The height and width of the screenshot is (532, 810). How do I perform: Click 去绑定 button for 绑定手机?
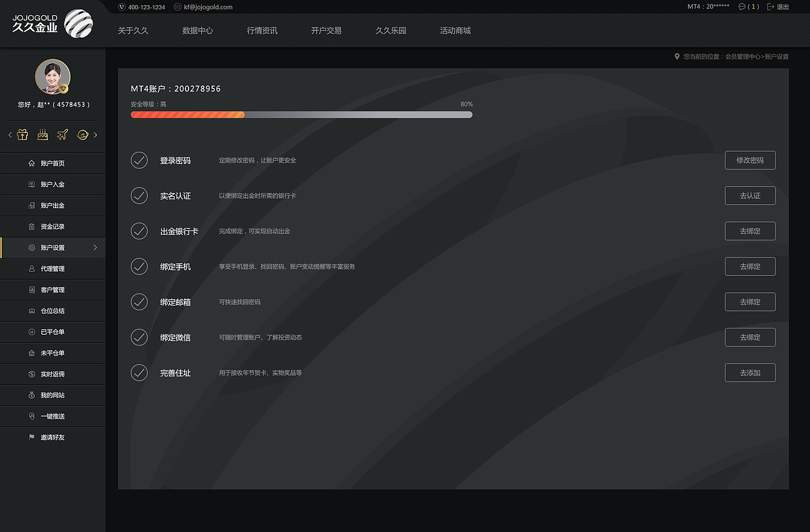tap(750, 266)
